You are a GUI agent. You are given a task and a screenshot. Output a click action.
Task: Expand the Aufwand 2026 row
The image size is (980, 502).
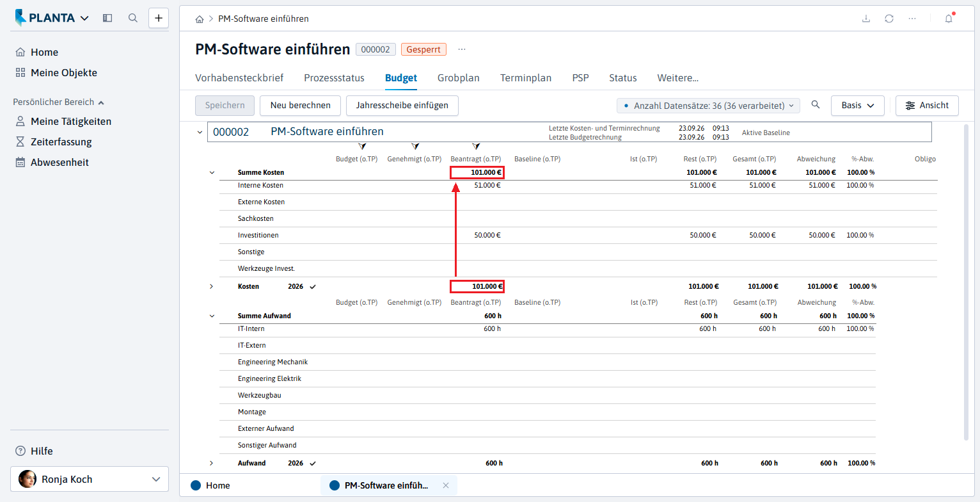[x=212, y=463]
